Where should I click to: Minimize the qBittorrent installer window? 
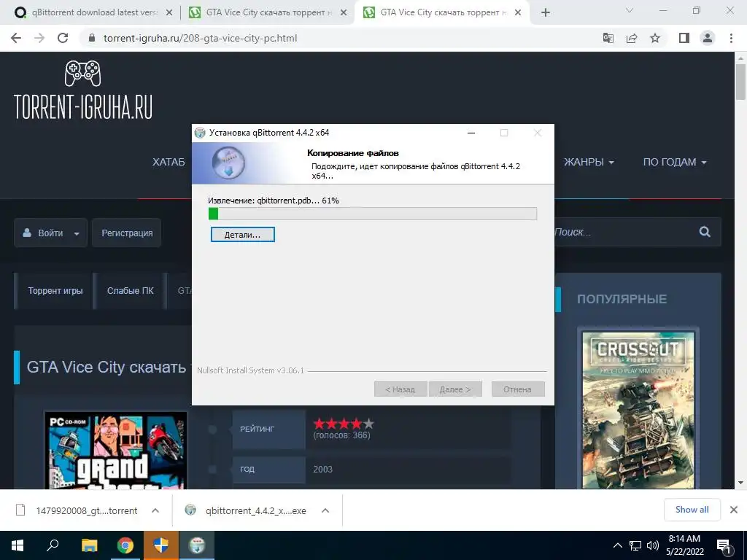point(471,133)
